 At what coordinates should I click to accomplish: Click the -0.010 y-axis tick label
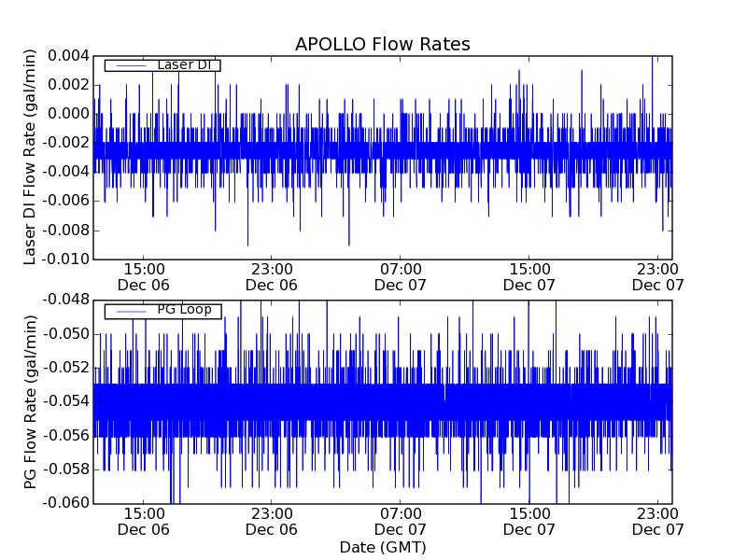point(65,259)
